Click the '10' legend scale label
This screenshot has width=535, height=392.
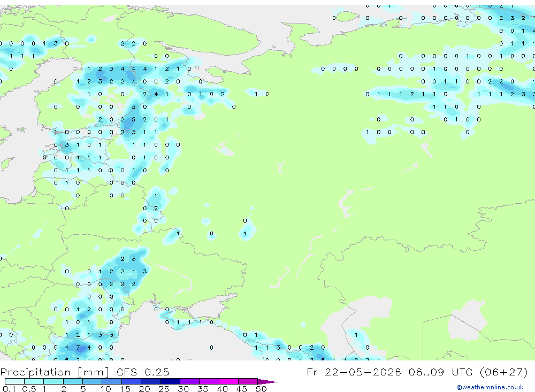coord(106,389)
